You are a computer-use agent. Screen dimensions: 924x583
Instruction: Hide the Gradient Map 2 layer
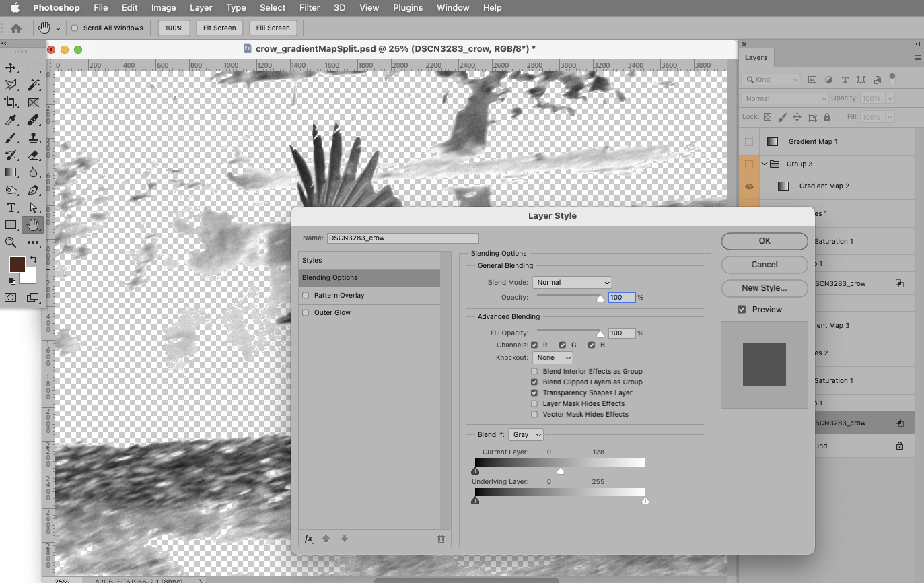pyautogui.click(x=749, y=186)
